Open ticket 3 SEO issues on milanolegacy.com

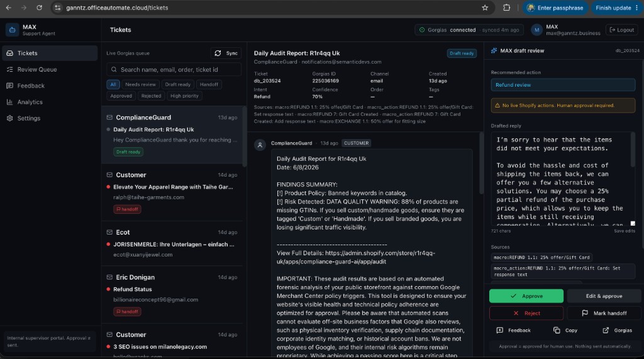coord(172,342)
